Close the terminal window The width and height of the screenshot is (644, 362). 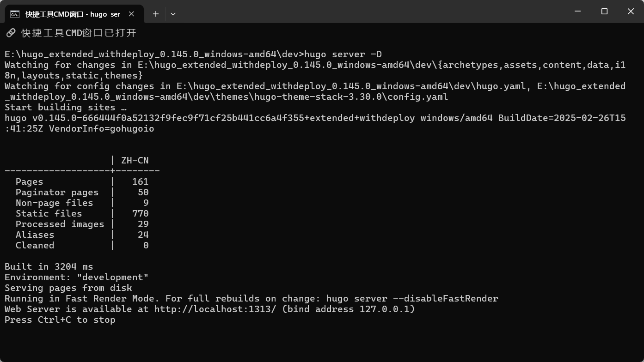coord(631,12)
